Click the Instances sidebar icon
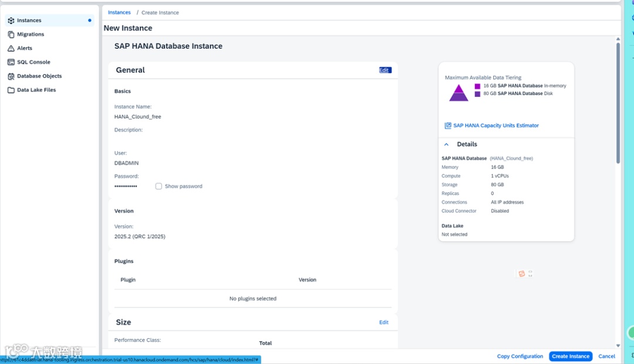 [x=11, y=20]
